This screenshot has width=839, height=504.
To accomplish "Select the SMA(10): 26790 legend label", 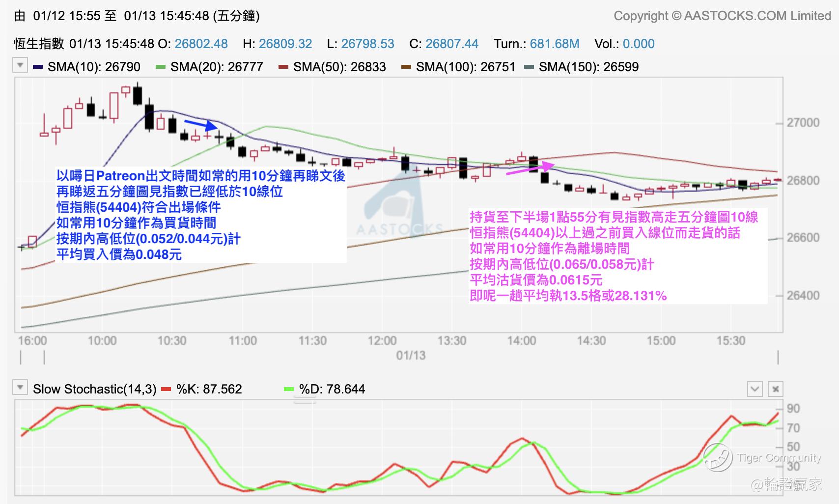I will click(94, 67).
